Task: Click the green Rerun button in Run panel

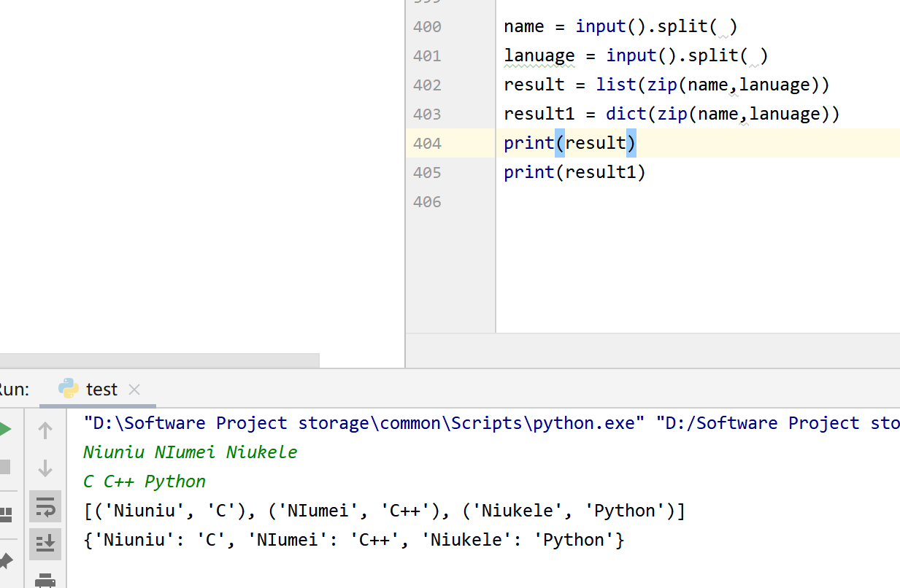Action: point(4,430)
